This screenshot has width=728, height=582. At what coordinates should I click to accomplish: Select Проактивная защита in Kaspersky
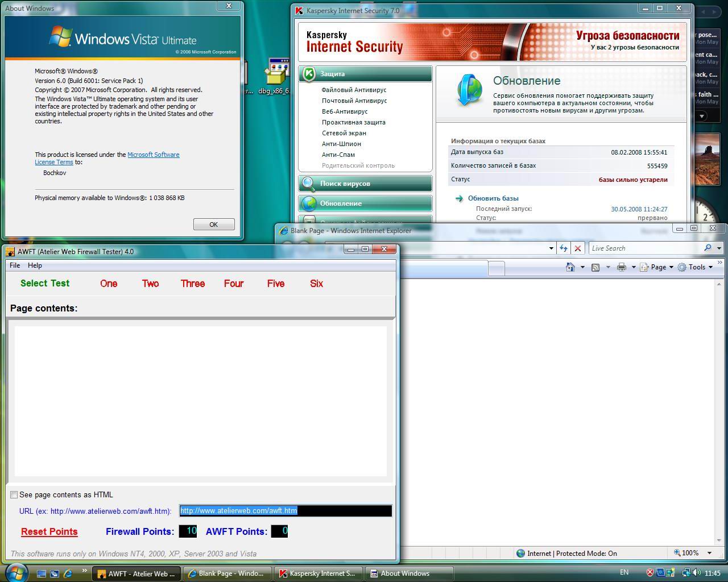pyautogui.click(x=353, y=122)
